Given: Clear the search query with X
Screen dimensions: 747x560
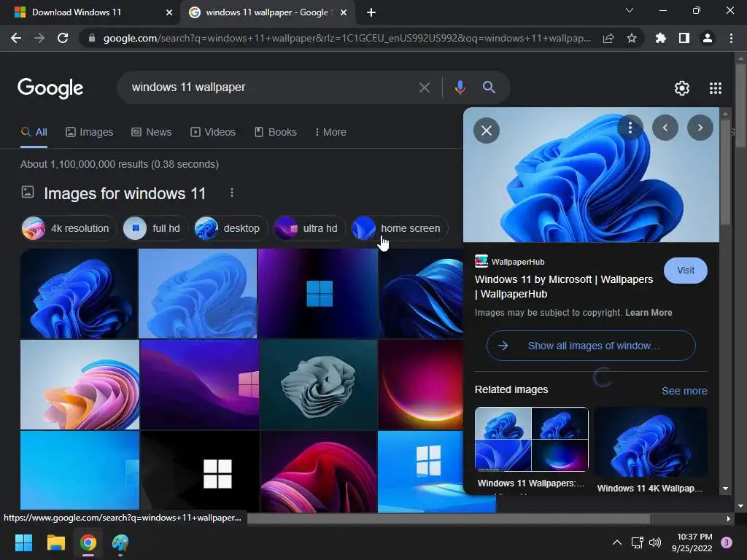Looking at the screenshot, I should (424, 87).
